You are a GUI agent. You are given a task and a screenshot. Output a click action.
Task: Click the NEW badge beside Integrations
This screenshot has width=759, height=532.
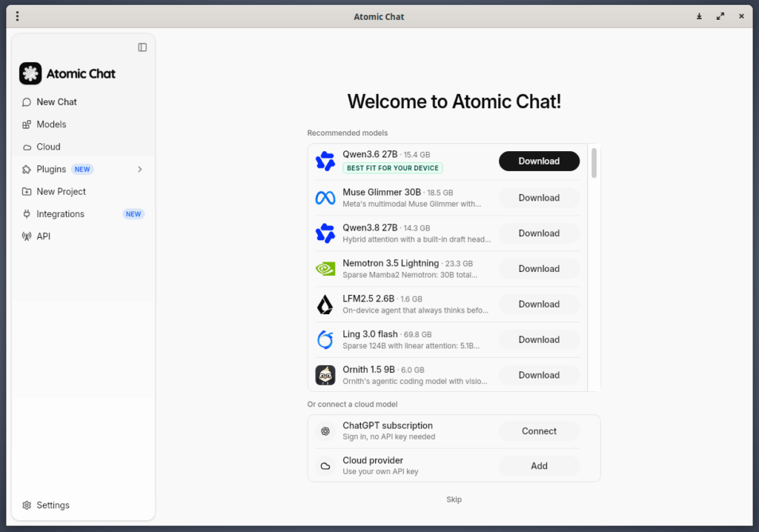(x=133, y=214)
